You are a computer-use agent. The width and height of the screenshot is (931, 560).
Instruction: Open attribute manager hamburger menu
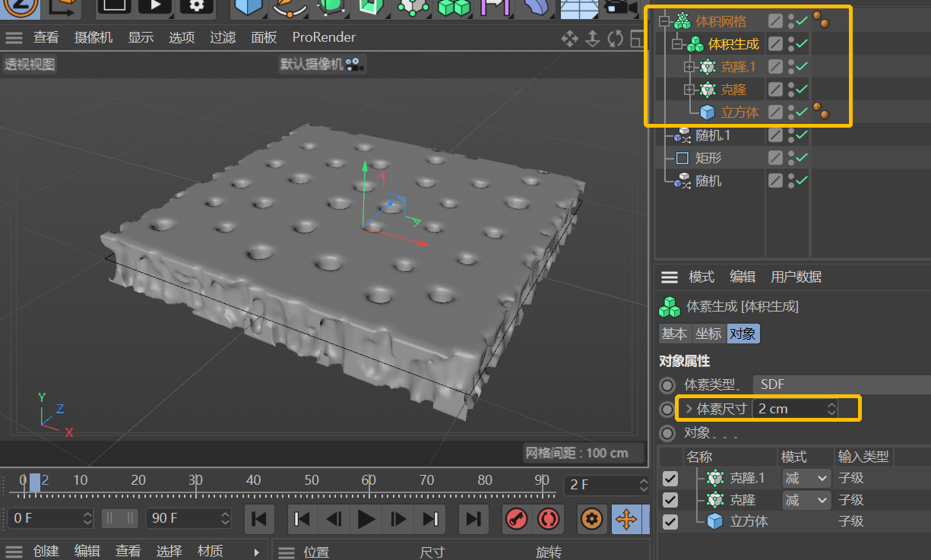click(669, 277)
